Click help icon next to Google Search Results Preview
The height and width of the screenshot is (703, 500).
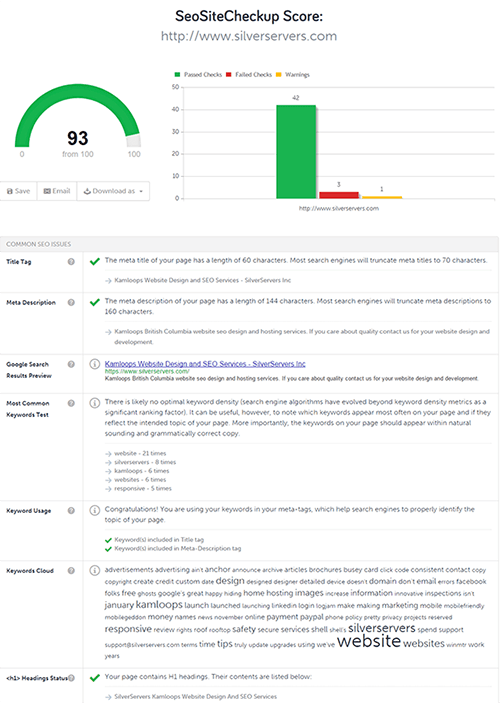click(71, 365)
